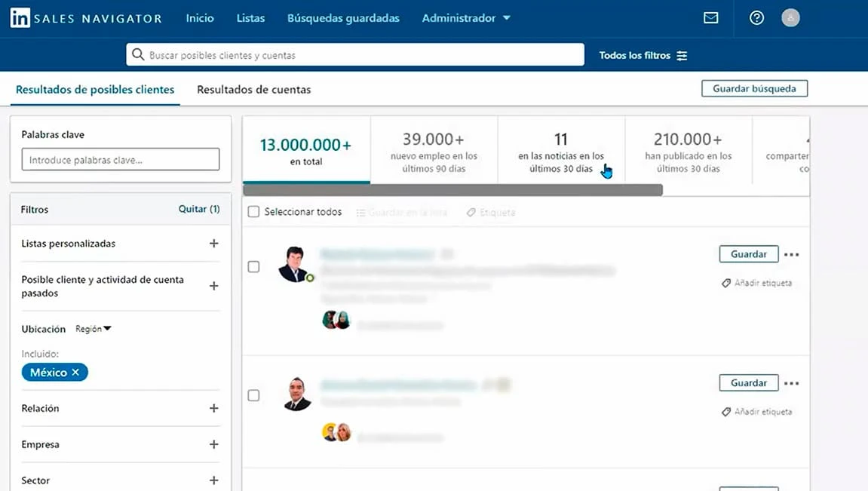Image resolution: width=868 pixels, height=491 pixels.
Task: Switch to Resultados de posibles clientes tab
Action: (x=95, y=90)
